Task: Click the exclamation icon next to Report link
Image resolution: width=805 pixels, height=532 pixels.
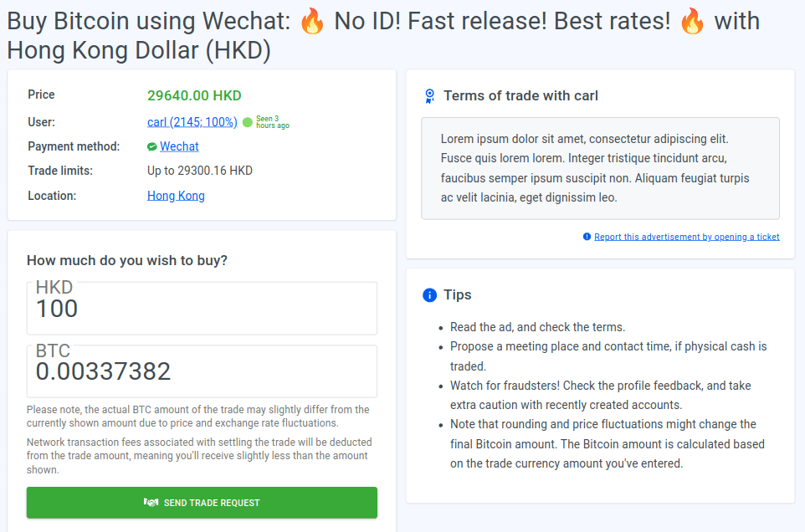Action: tap(587, 237)
